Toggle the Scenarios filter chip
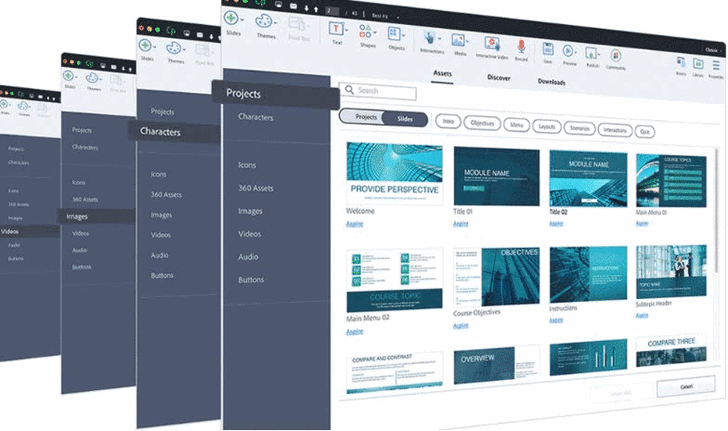The image size is (728, 431). [x=579, y=128]
